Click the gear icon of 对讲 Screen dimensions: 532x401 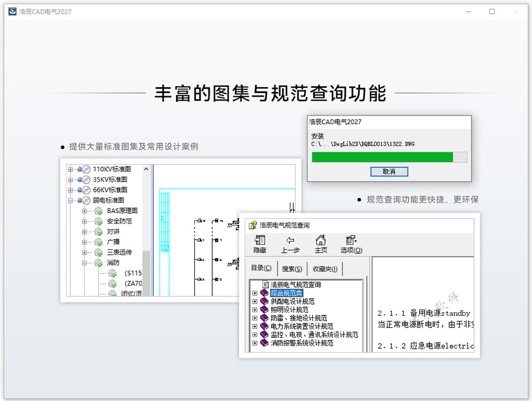[98, 232]
